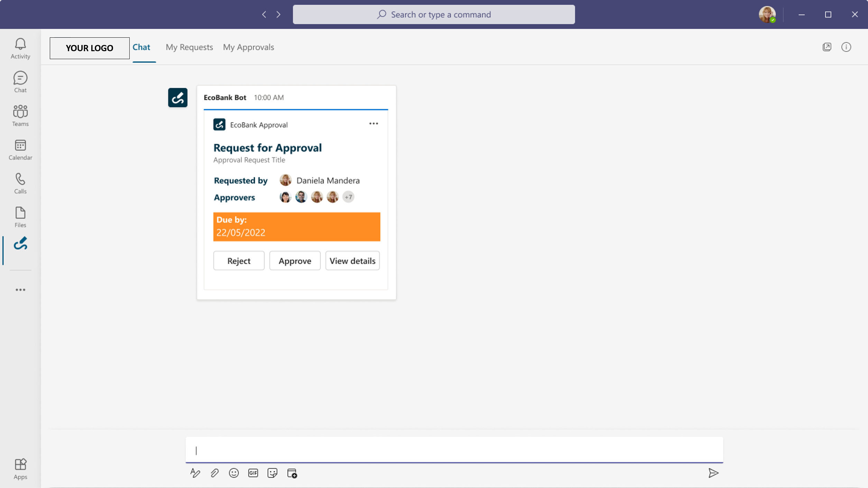Open the Files section icon
Image resolution: width=868 pixels, height=488 pixels.
coord(20,217)
